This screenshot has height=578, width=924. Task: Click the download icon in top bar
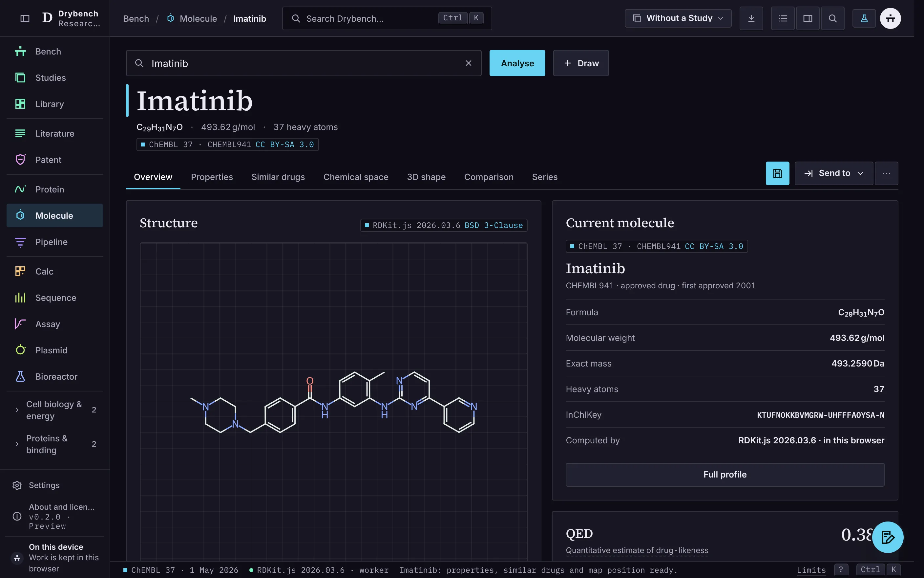click(751, 18)
